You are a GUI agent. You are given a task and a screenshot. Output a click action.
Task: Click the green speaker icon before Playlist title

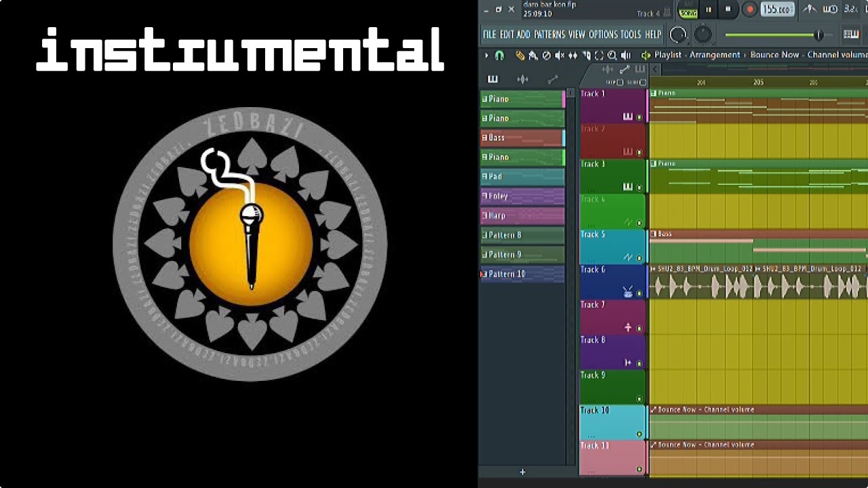646,55
